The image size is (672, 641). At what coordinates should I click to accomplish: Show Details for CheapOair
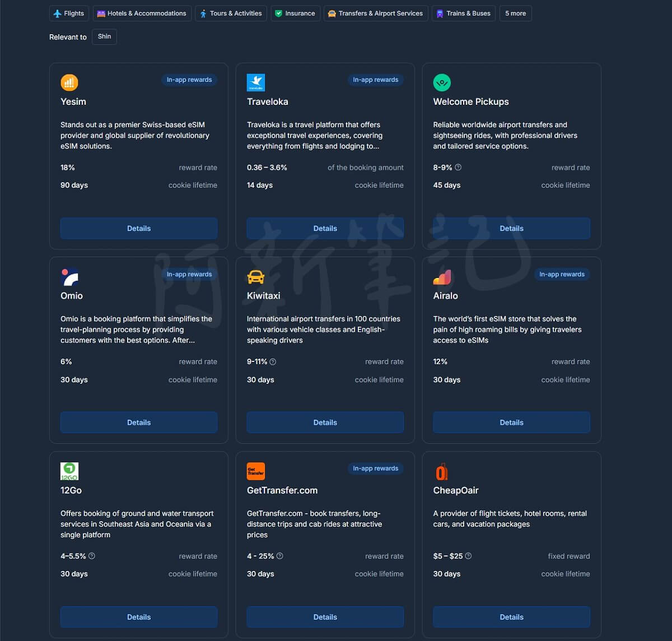(x=511, y=617)
